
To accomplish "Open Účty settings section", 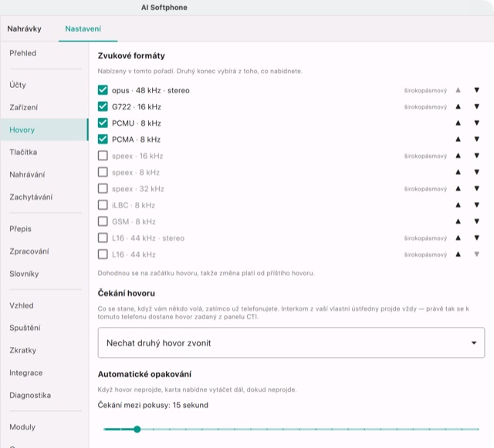I will pyautogui.click(x=45, y=85).
